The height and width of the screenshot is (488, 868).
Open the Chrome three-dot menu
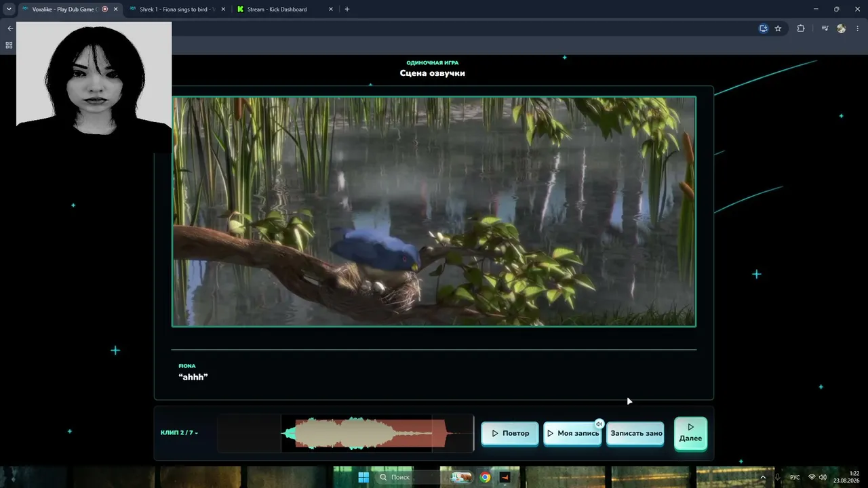[858, 28]
